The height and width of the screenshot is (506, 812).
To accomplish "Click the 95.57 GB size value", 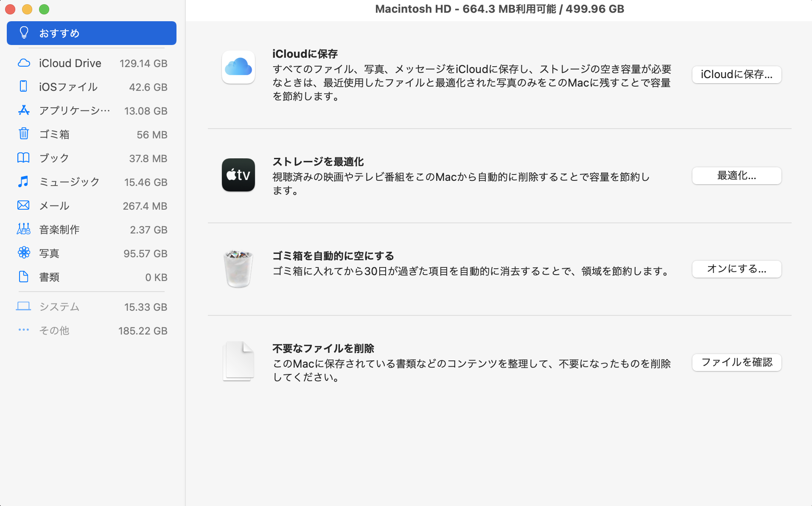I will 146,253.
